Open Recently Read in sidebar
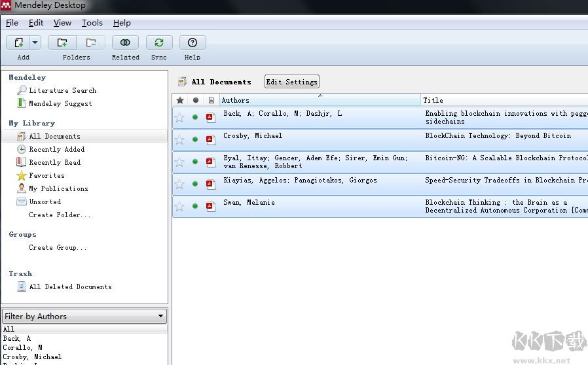The height and width of the screenshot is (365, 588). pyautogui.click(x=55, y=162)
